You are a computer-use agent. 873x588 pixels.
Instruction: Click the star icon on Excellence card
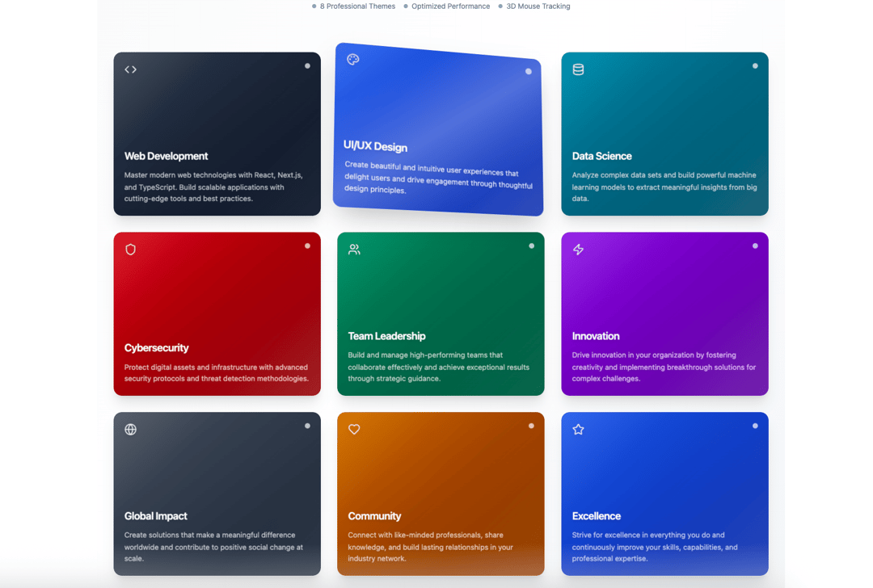[x=578, y=430]
